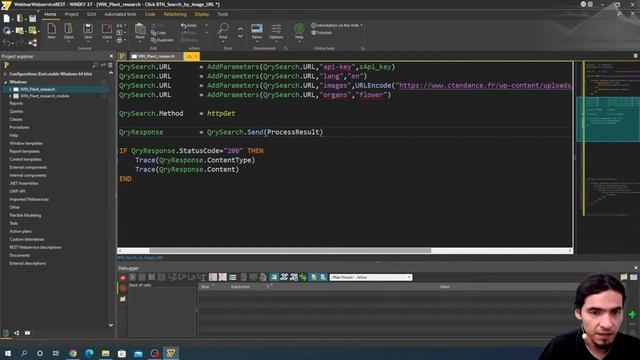Screen dimensions: 640x360
Task: Click the ctendance.fr URL in code
Action: [x=484, y=85]
